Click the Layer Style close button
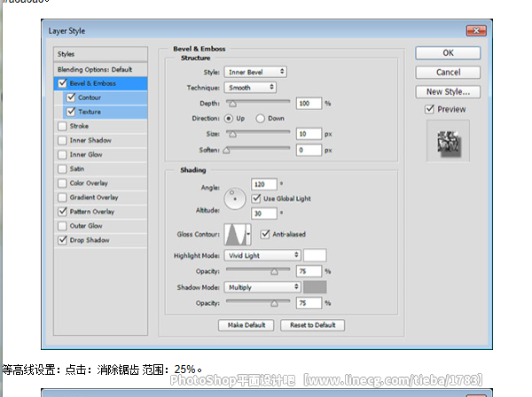Image resolution: width=532 pixels, height=397 pixels. point(476,31)
